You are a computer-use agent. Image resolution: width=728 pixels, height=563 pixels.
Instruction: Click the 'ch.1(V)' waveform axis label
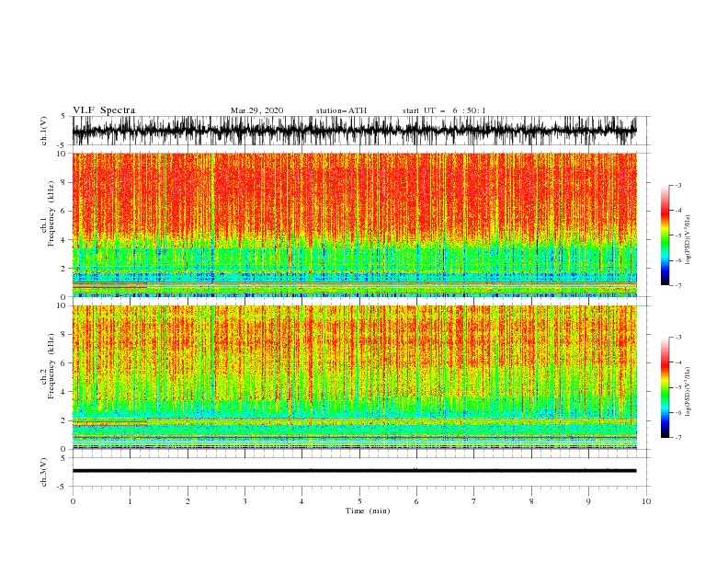coord(44,131)
